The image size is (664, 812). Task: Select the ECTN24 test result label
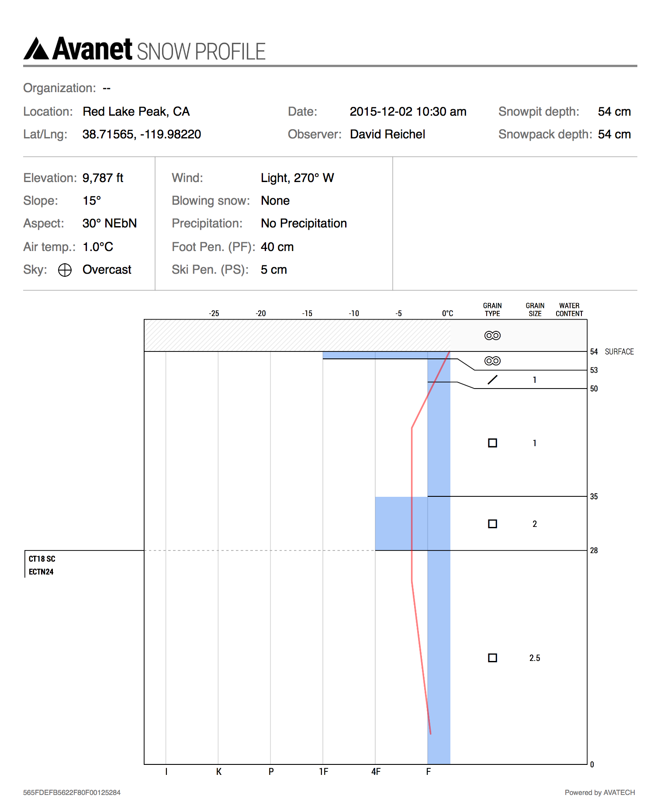(x=41, y=572)
